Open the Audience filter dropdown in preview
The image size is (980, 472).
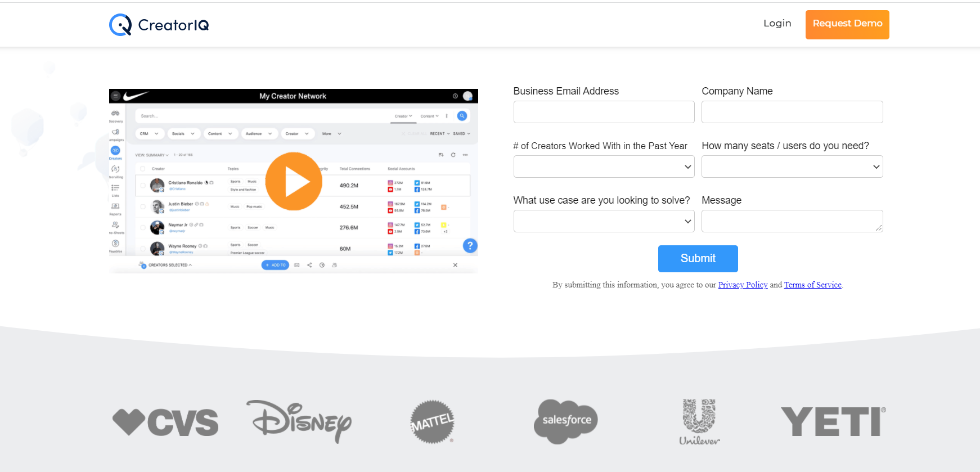259,134
